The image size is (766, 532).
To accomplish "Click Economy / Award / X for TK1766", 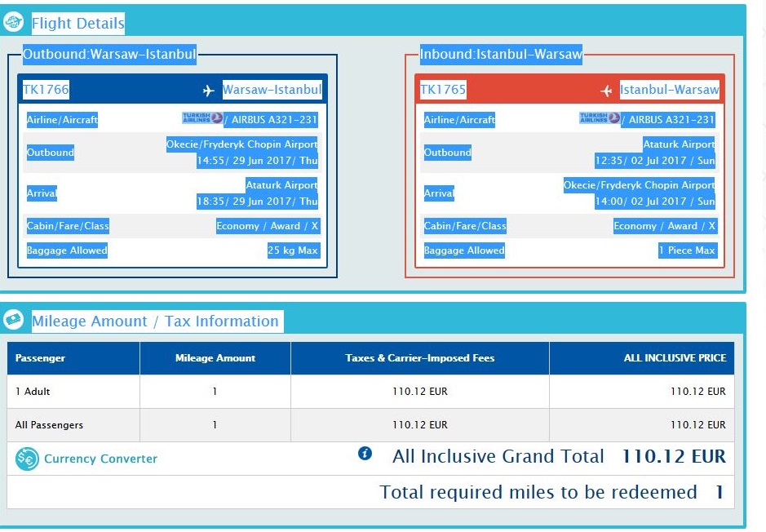I will pyautogui.click(x=268, y=226).
